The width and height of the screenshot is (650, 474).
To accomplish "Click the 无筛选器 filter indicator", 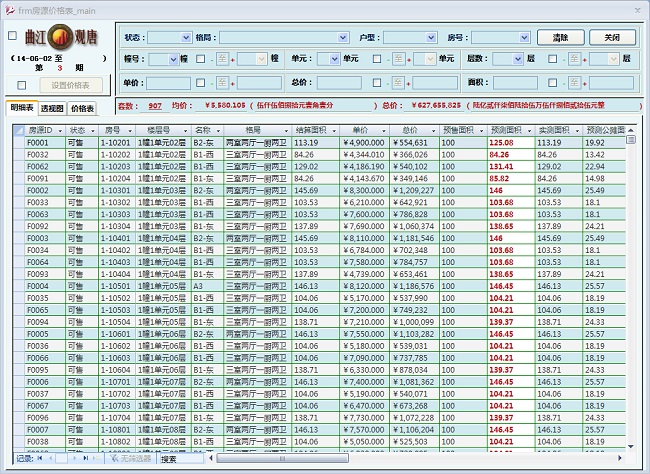I will [x=130, y=458].
